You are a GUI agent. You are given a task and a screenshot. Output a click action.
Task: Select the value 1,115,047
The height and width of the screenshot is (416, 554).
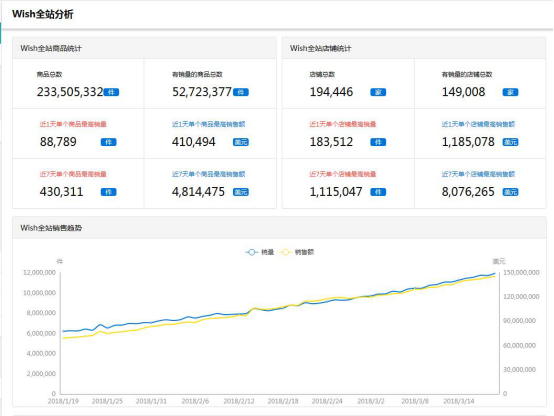tap(336, 192)
